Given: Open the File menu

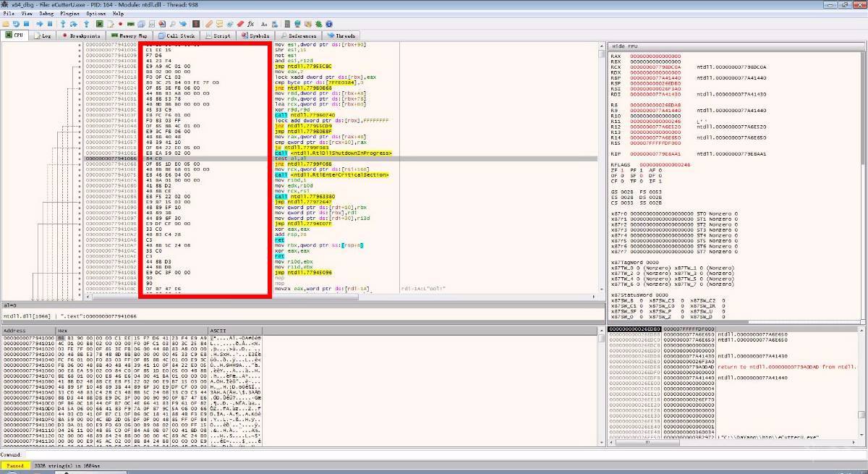Looking at the screenshot, I should 9,14.
